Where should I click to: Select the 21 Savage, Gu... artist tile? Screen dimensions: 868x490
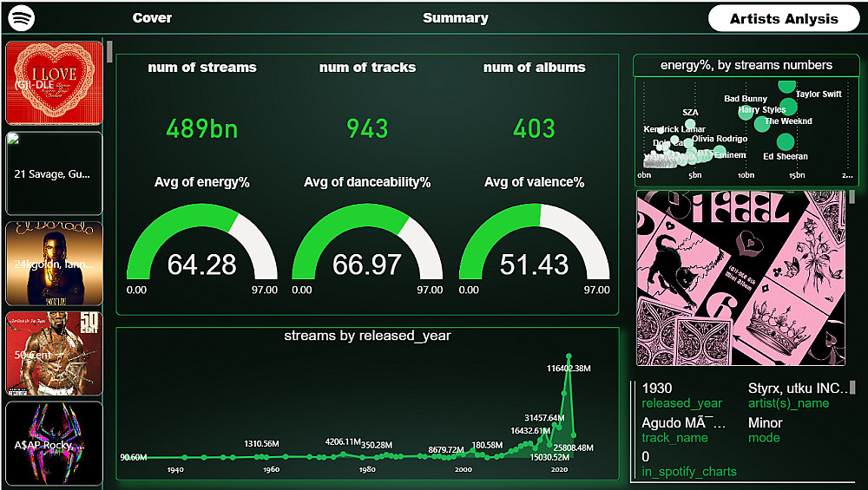click(54, 173)
